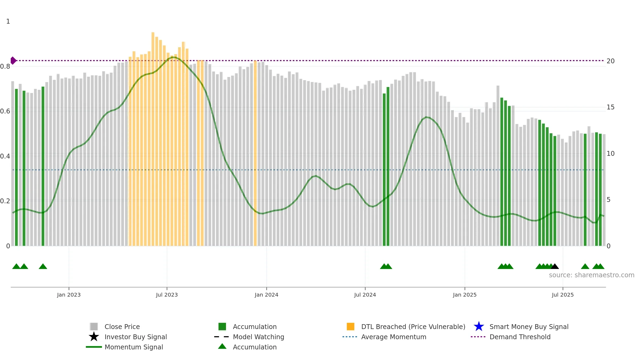Click the gray Close Price legend swatch

point(94,327)
